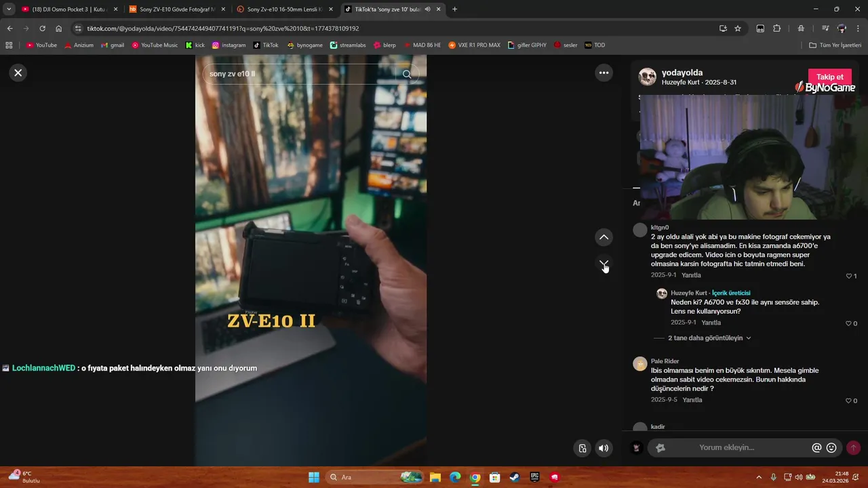
Task: Open yodayolda profile avatar
Action: tap(648, 77)
